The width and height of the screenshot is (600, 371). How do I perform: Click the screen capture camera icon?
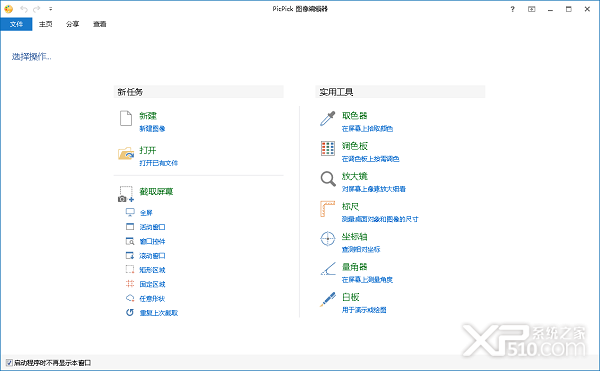[126, 194]
